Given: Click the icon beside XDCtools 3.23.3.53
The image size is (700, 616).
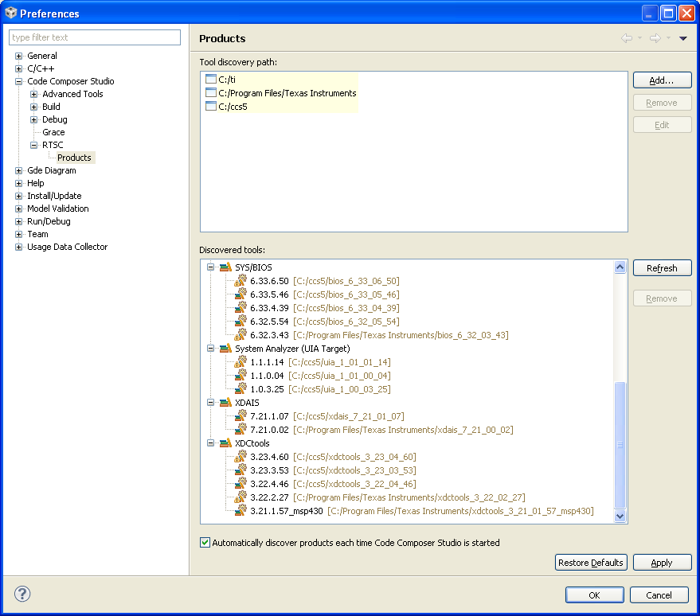Looking at the screenshot, I should tap(241, 470).
